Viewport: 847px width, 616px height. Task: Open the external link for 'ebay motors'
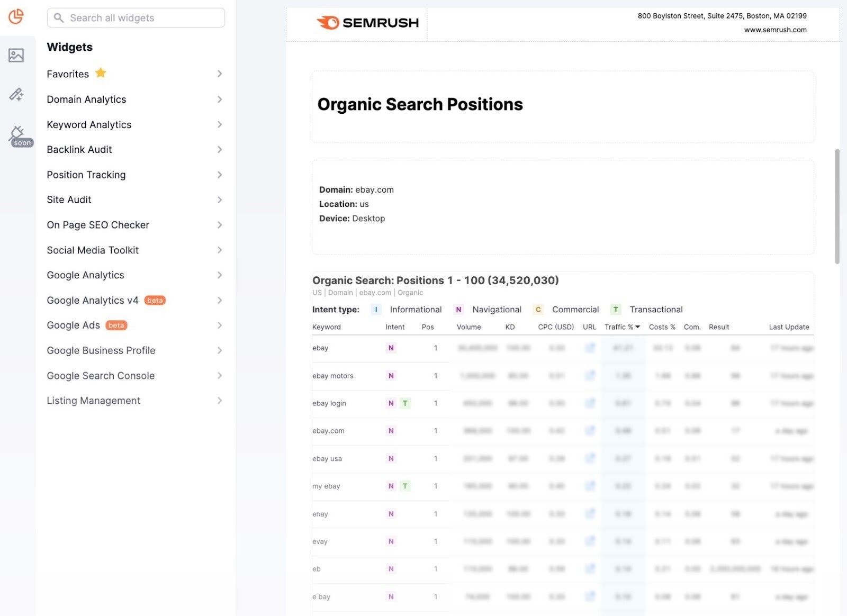[590, 376]
